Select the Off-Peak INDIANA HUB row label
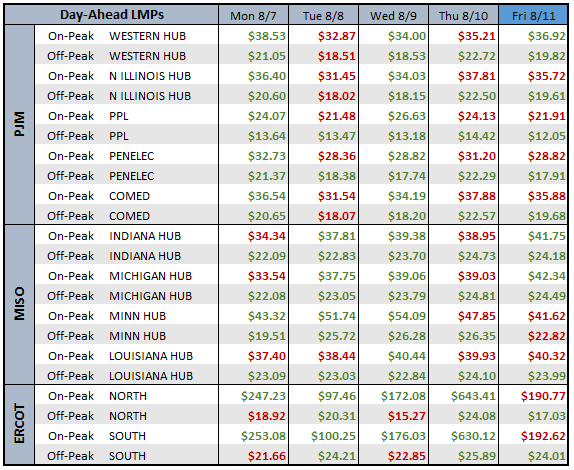Viewport: 574px width, 470px height. 114,256
